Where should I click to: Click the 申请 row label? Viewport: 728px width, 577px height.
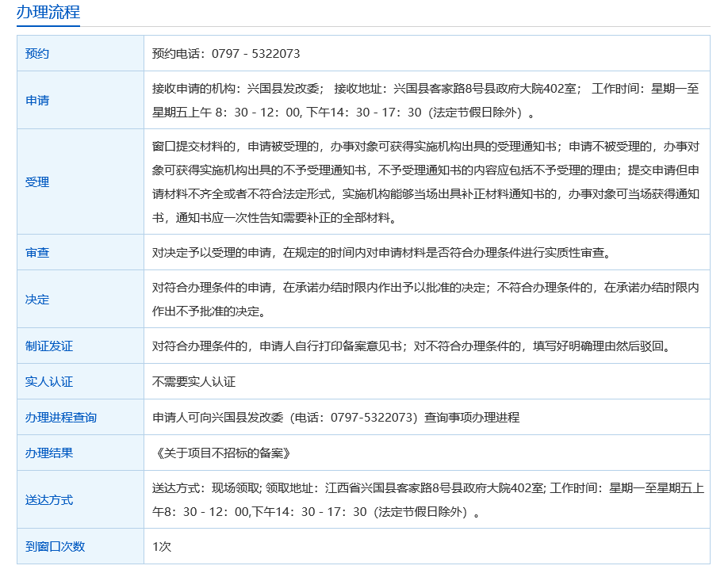click(37, 101)
